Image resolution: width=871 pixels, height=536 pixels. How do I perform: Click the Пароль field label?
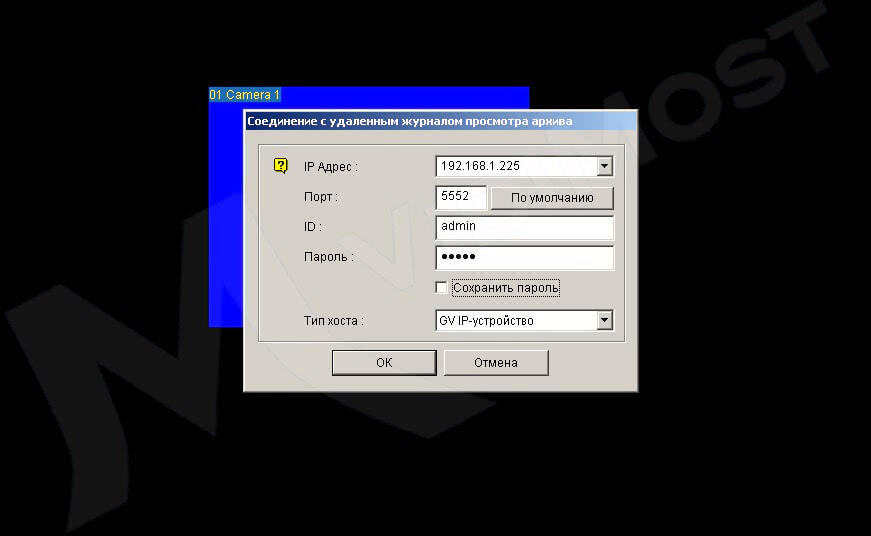(x=328, y=258)
